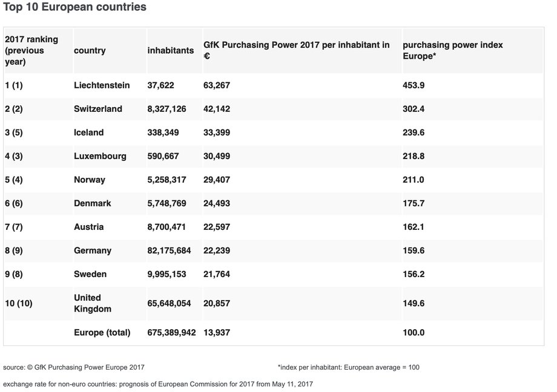Select Sweden's index value 156.2
Viewport: 557px width, 392px height.
coord(414,274)
